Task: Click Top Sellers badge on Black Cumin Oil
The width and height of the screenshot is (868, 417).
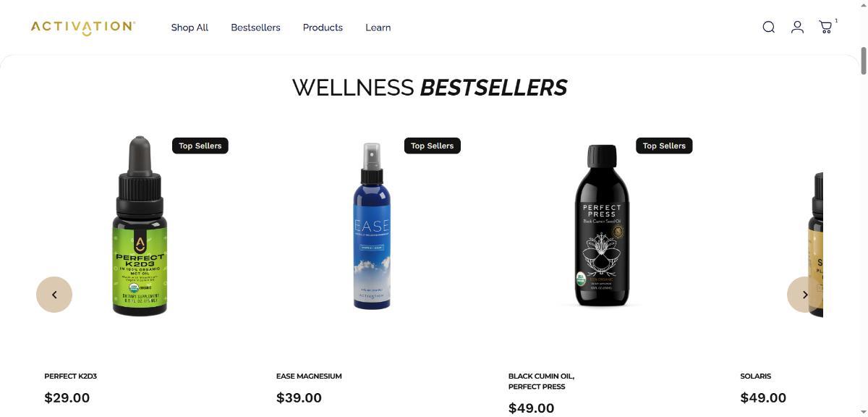Action: click(x=664, y=146)
